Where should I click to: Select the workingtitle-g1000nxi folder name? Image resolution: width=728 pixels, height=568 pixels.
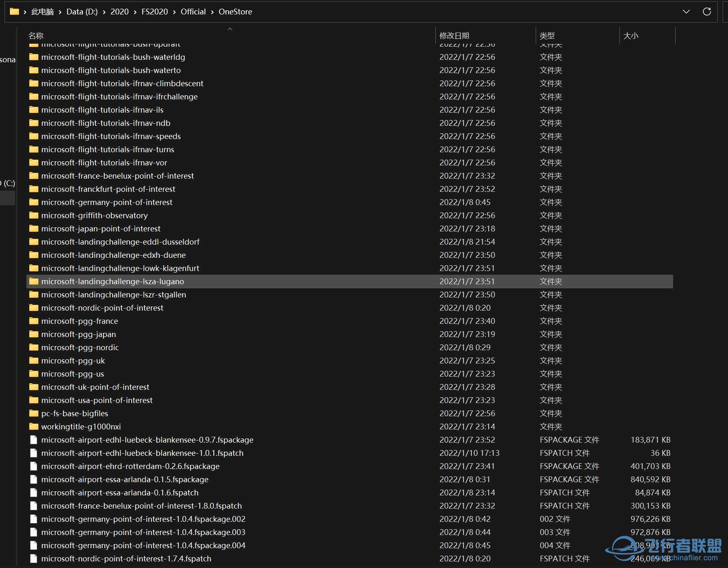[81, 427]
